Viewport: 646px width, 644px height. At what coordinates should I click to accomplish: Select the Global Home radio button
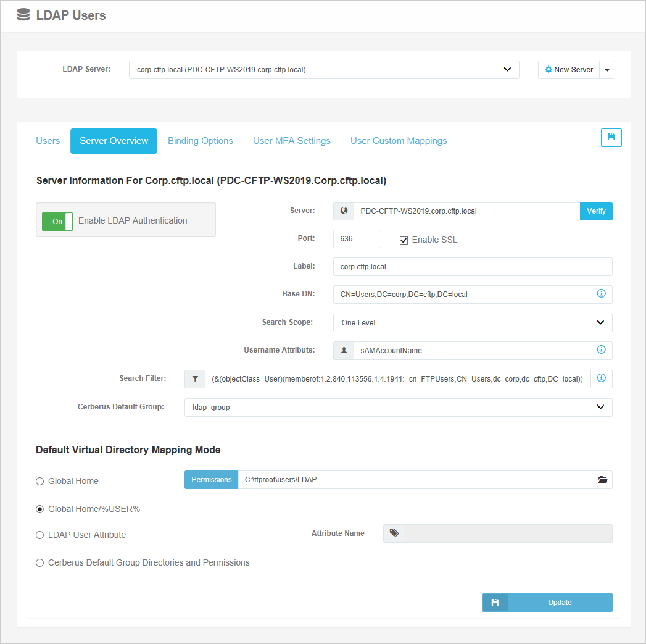tap(39, 481)
